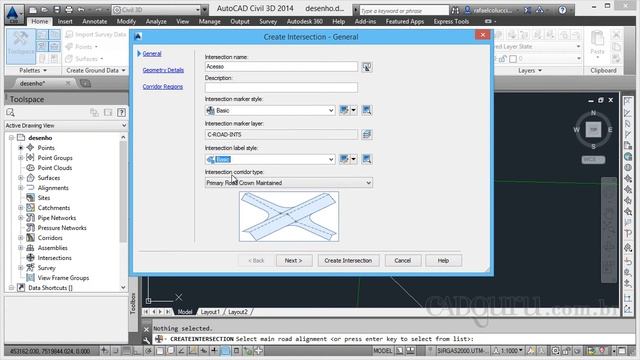Click the label style pick-from-drawing icon
Screen dimensions: 640x360
[367, 159]
